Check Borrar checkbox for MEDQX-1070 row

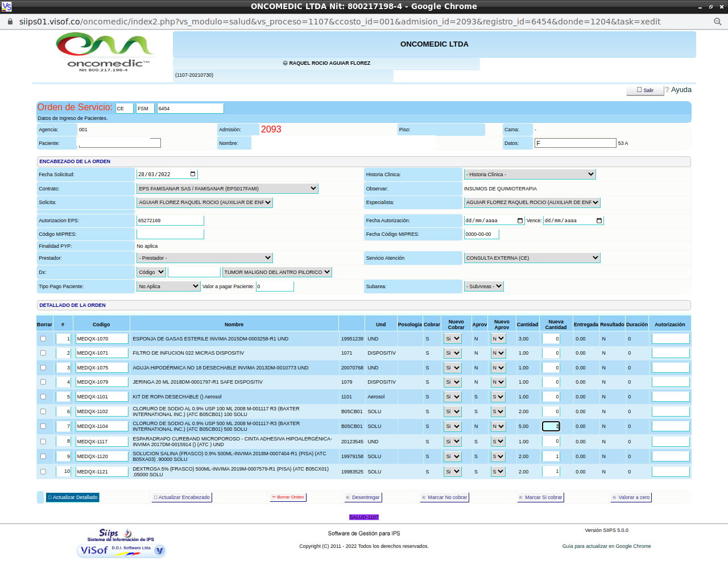pyautogui.click(x=43, y=339)
